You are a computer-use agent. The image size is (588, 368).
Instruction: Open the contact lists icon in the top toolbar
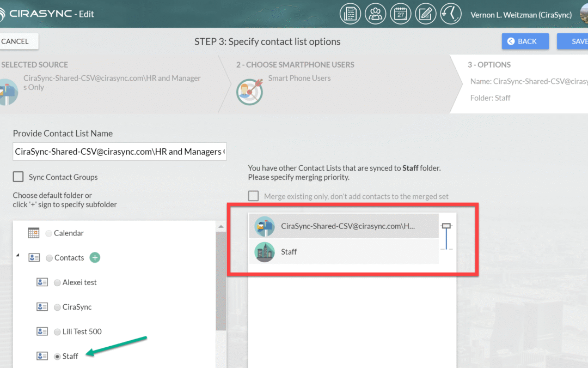[x=350, y=13]
